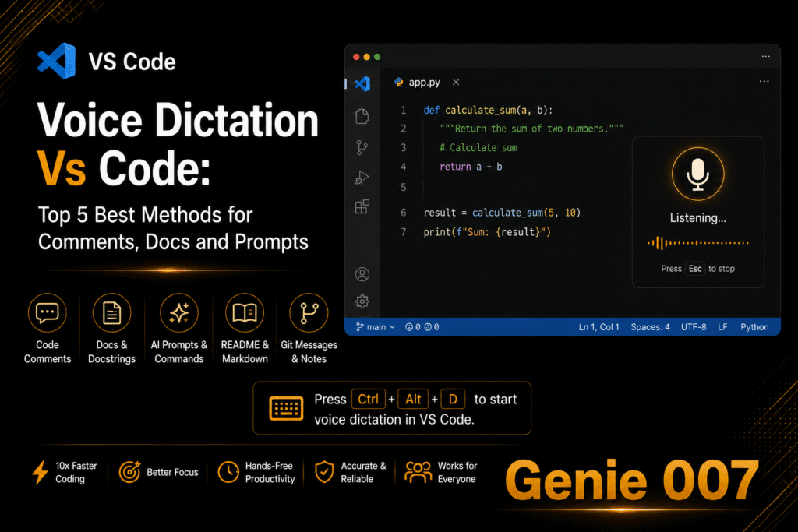Click the people Works for Everyone icon

418,472
